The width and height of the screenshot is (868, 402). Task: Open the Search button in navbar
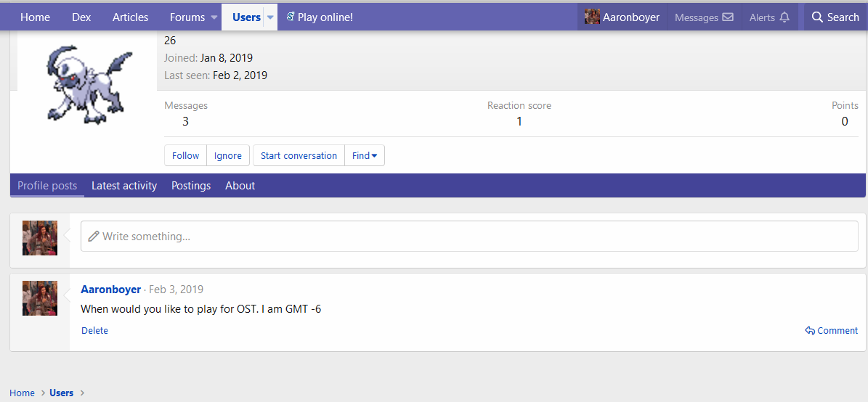835,17
